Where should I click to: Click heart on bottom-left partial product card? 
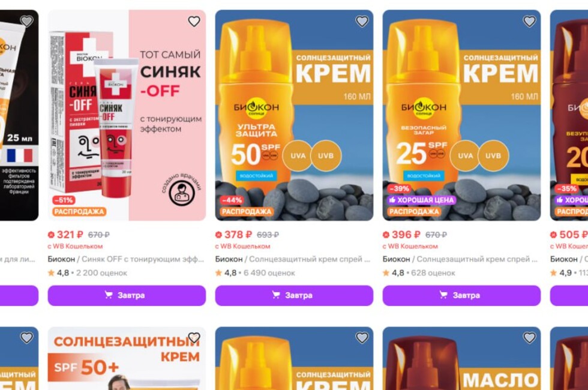[26, 338]
